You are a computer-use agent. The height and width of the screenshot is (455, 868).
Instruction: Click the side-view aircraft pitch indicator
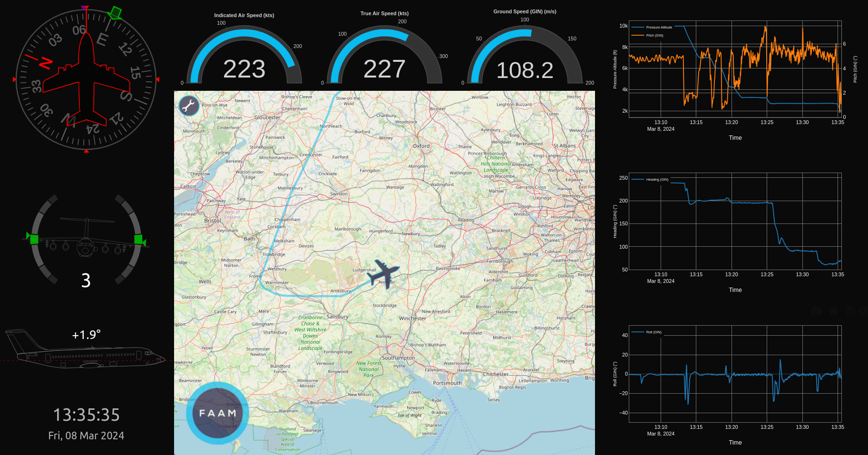[x=86, y=355]
